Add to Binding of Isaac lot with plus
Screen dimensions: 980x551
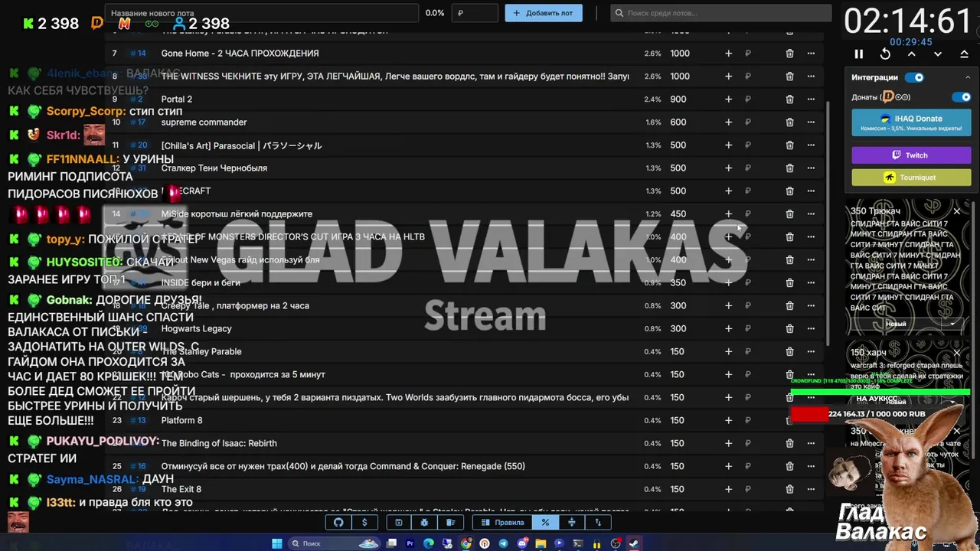728,443
